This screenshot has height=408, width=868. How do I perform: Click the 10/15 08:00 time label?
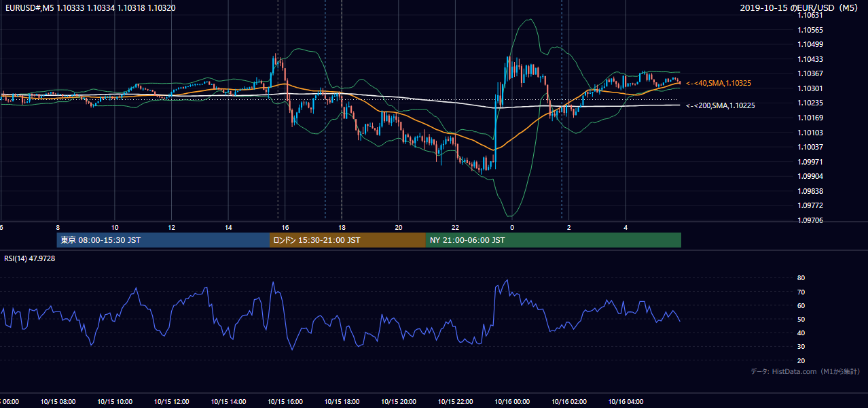click(58, 402)
